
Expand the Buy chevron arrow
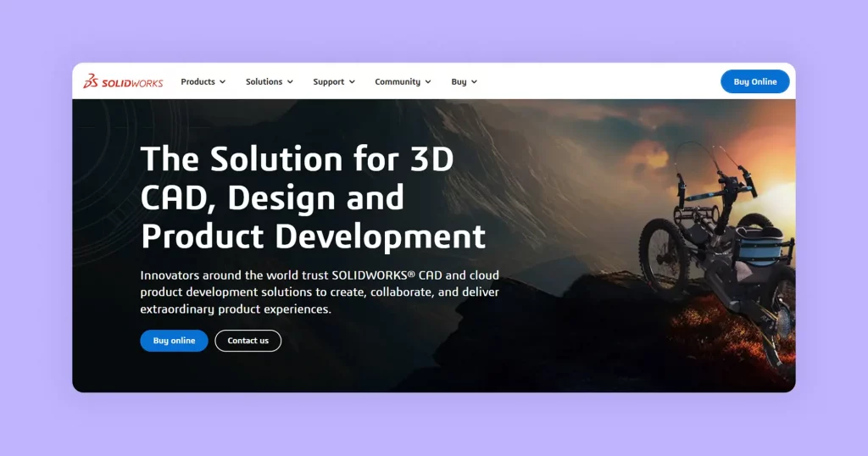click(x=474, y=82)
